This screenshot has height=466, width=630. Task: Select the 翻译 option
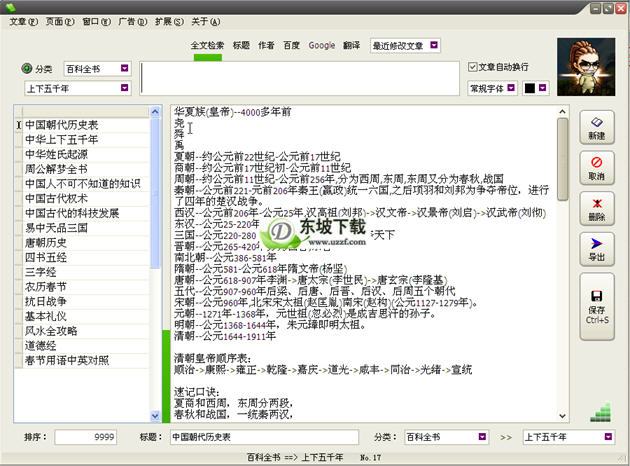click(352, 45)
